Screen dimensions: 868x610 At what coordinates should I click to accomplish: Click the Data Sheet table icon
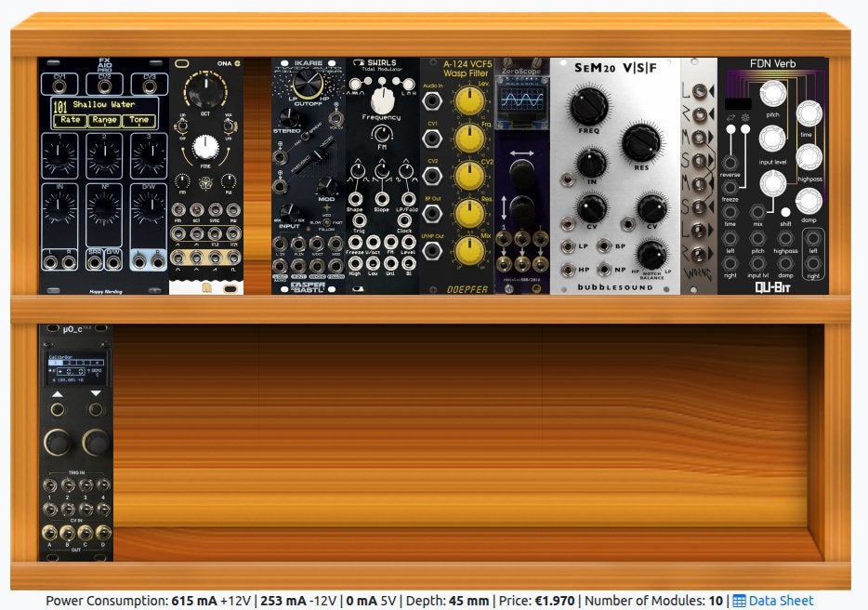[739, 601]
